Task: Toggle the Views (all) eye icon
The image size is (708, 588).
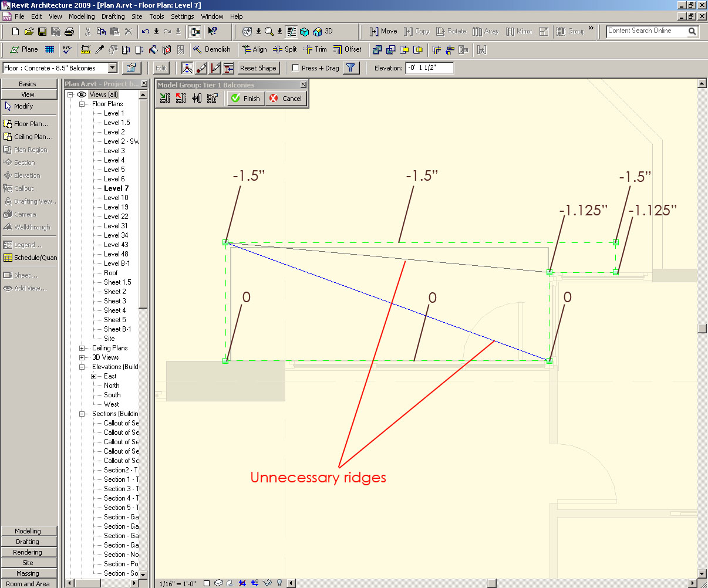Action: pyautogui.click(x=82, y=94)
